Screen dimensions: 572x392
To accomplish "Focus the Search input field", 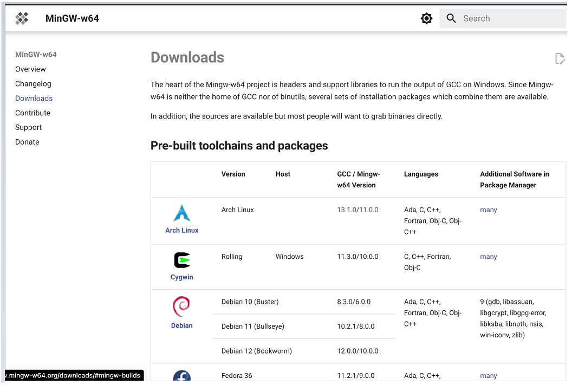I will pyautogui.click(x=503, y=18).
